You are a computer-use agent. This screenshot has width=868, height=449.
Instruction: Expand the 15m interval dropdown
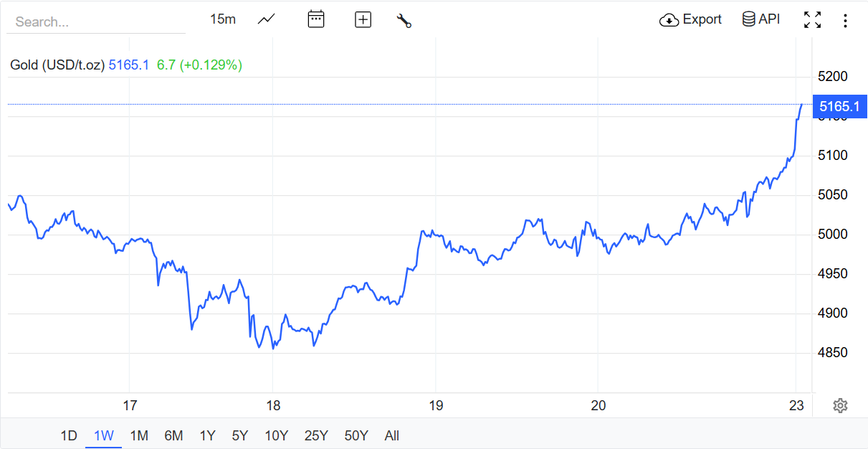coord(222,19)
